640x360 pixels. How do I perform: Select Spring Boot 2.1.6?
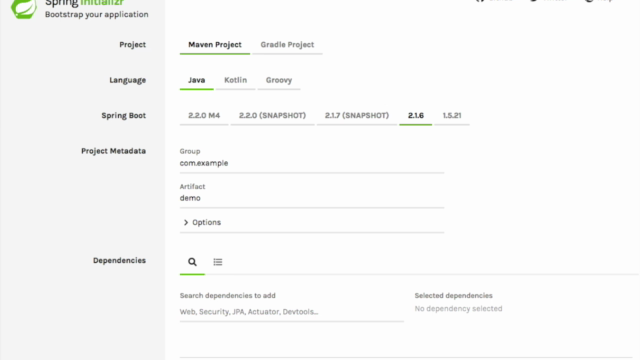[x=416, y=116]
